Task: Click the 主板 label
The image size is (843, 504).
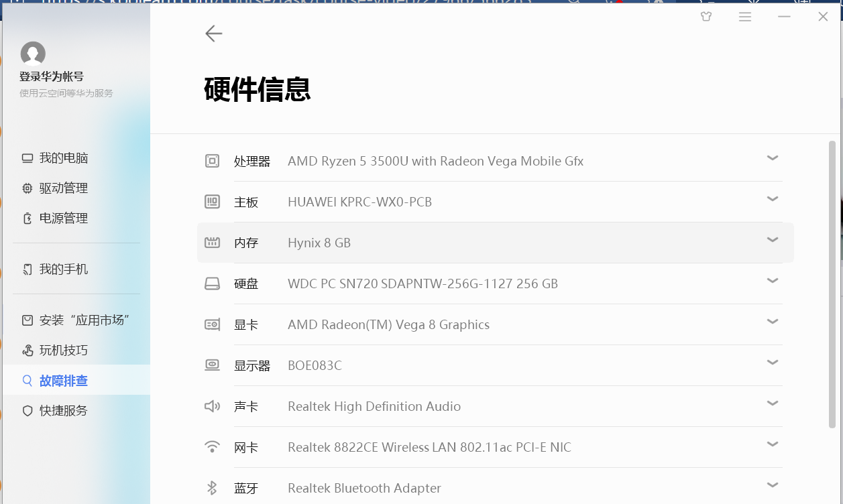Action: coord(246,202)
